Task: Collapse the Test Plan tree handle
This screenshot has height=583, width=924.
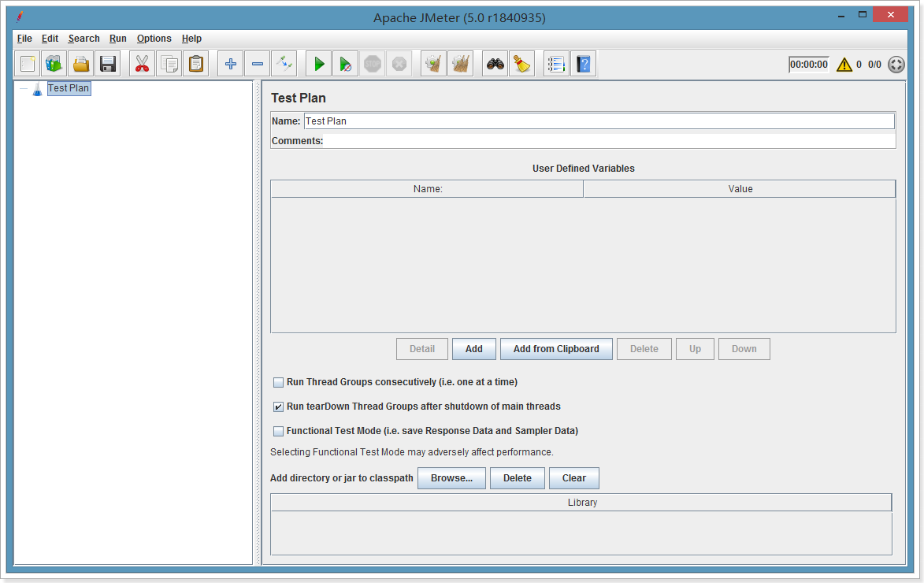Action: tap(24, 89)
